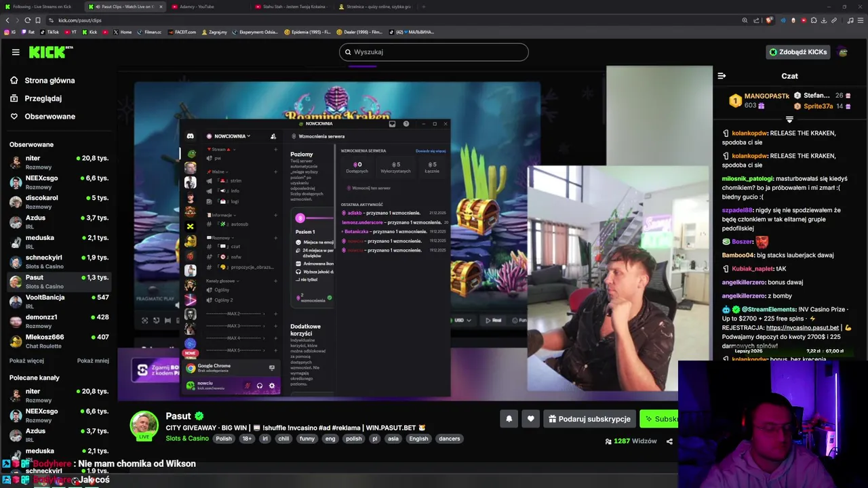This screenshot has height=488, width=868.
Task: Click the English tag
Action: click(418, 439)
